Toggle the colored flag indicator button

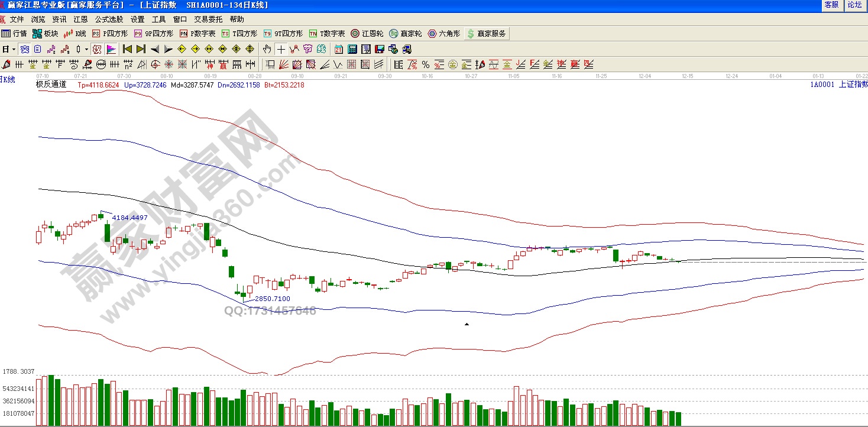[111, 49]
